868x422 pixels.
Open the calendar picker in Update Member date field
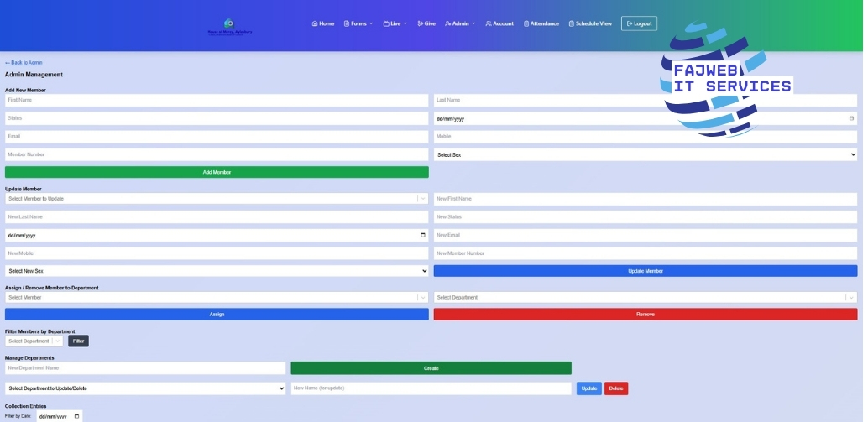423,235
